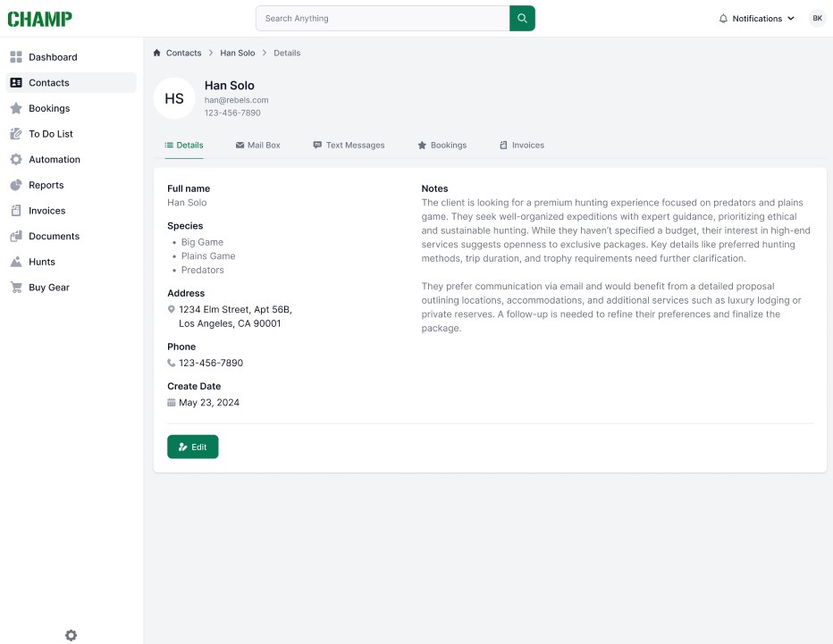
Task: Click the Dashboard grid icon
Action: [x=16, y=57]
